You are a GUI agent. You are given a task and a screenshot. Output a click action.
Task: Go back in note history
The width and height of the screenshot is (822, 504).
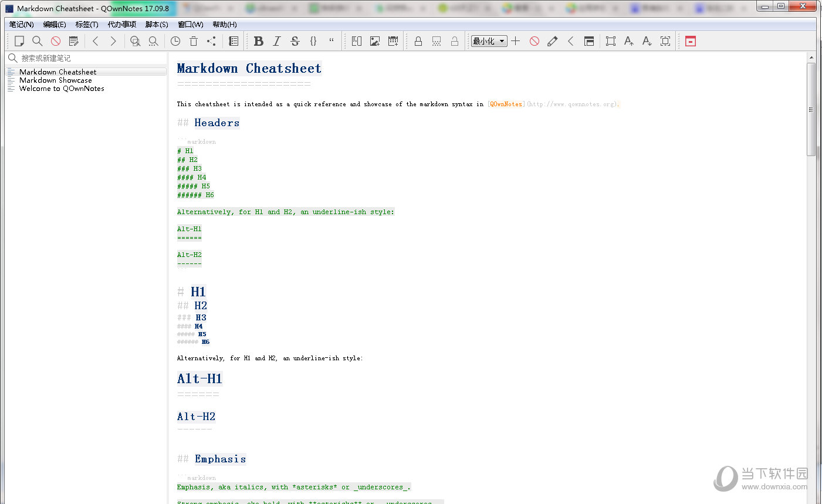pos(96,41)
